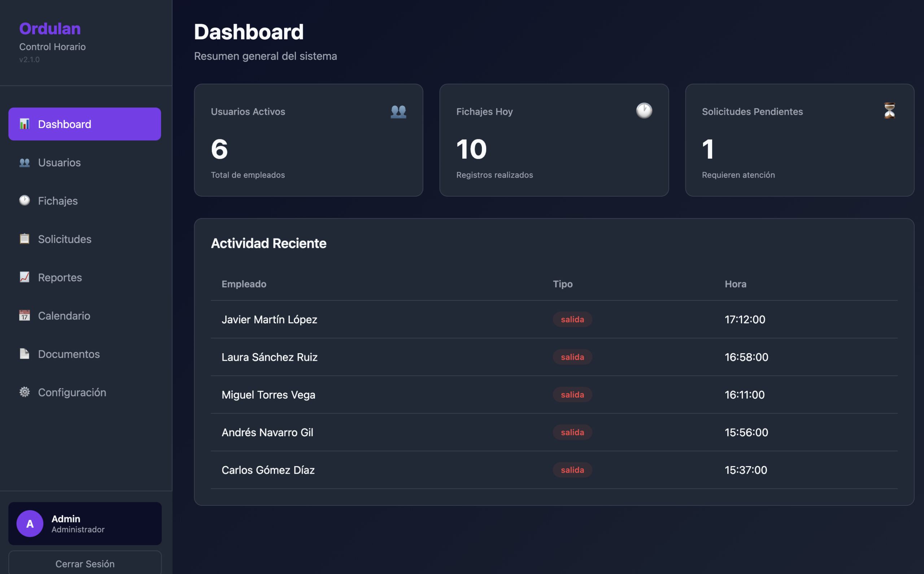Click the purple Admin avatar circle
The width and height of the screenshot is (924, 574).
click(30, 523)
